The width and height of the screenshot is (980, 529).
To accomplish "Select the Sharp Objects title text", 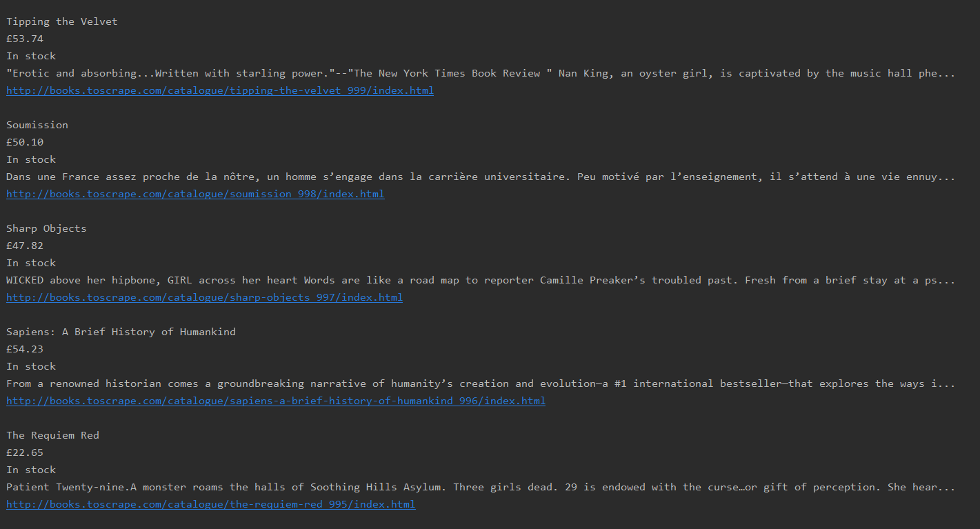I will click(x=46, y=228).
